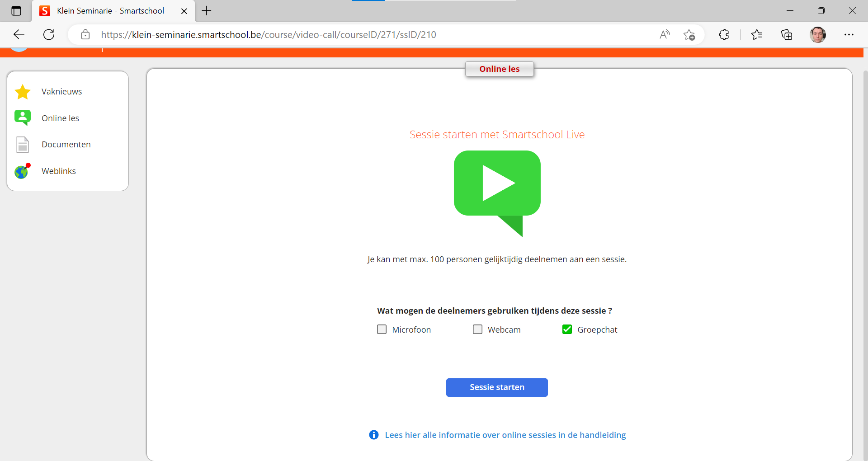Open browser Extensions puzzle icon
Viewport: 868px width, 461px height.
coord(724,35)
